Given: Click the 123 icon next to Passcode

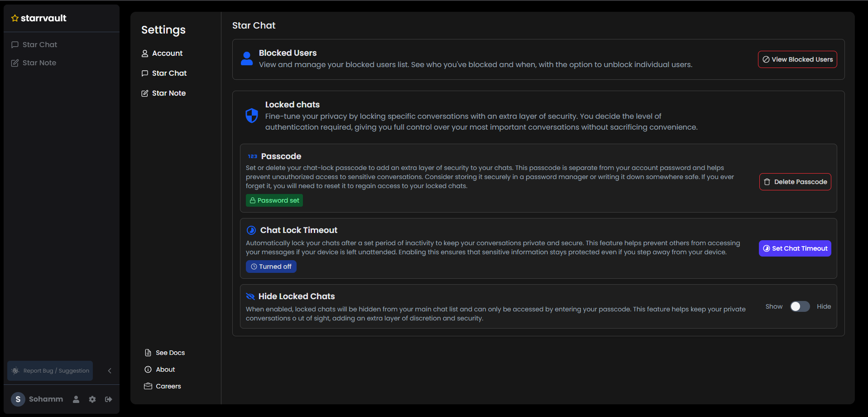Looking at the screenshot, I should (252, 156).
